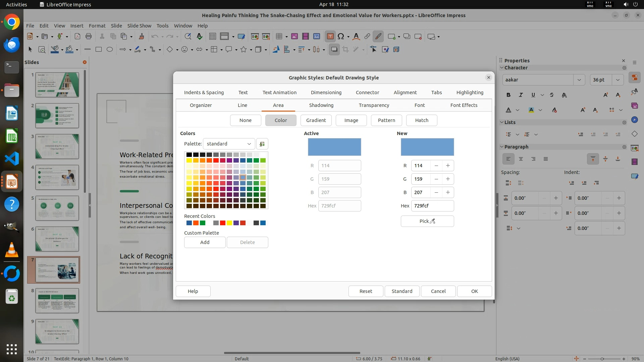Click the Pick color eyedropper button
Image resolution: width=644 pixels, height=362 pixels.
pos(427,221)
